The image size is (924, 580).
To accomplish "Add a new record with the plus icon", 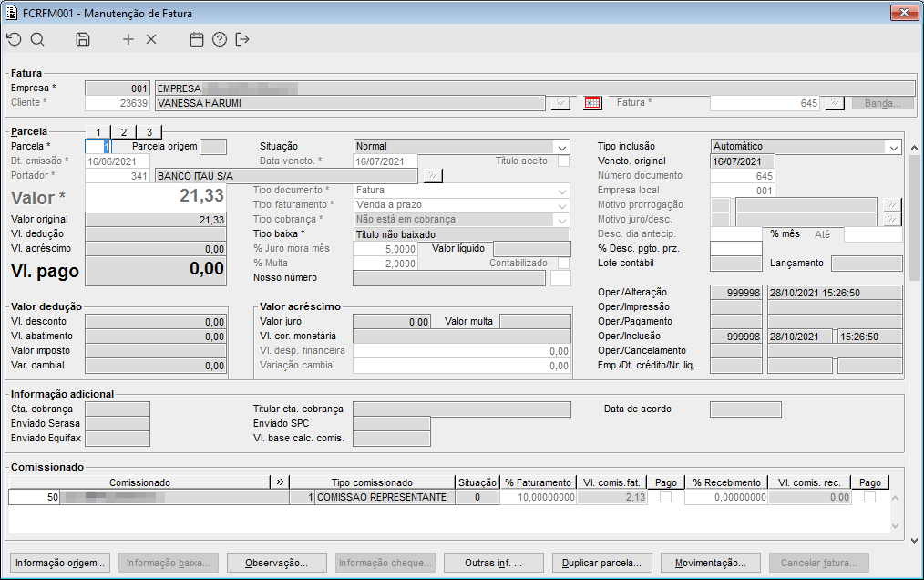I will (128, 39).
